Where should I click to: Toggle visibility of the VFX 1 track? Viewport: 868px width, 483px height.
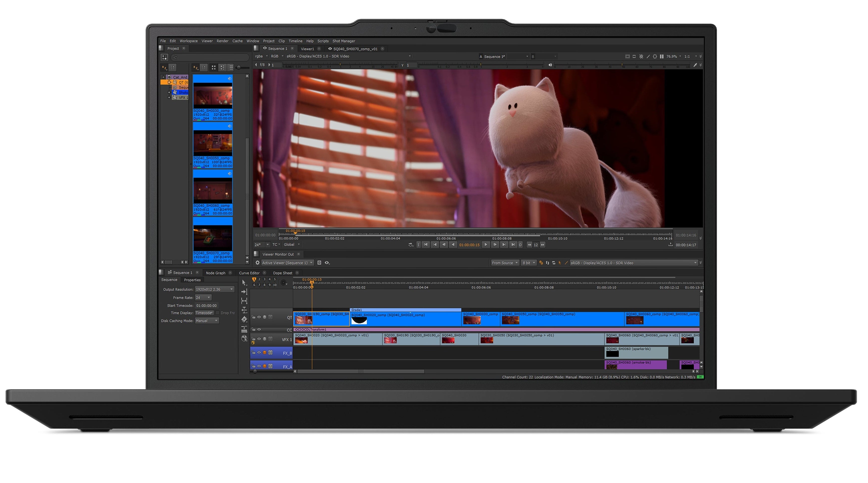pyautogui.click(x=259, y=339)
